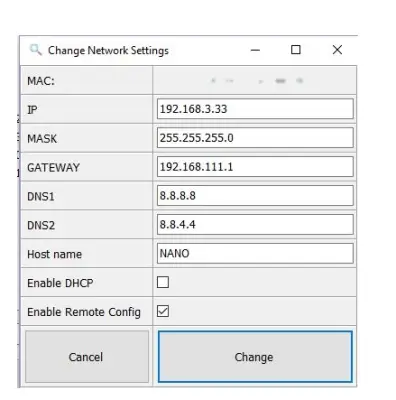
Task: Click the blurred MAC address value
Action: click(x=257, y=81)
